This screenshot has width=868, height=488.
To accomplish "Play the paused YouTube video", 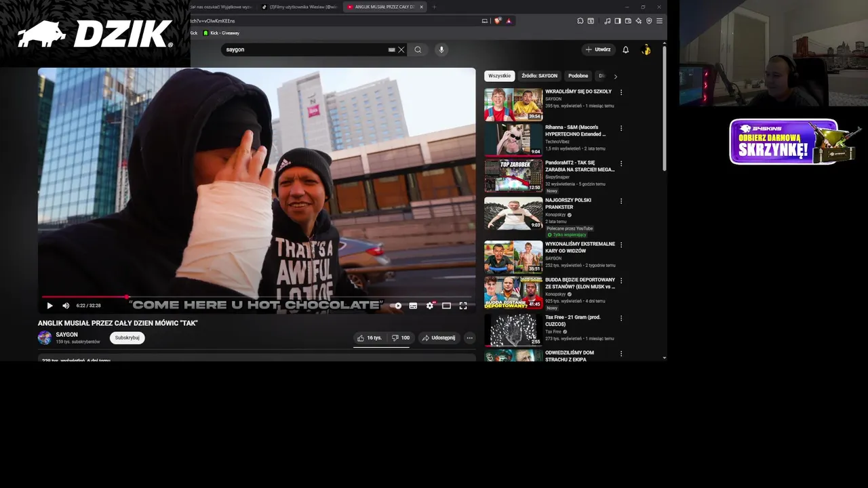I will tap(50, 306).
